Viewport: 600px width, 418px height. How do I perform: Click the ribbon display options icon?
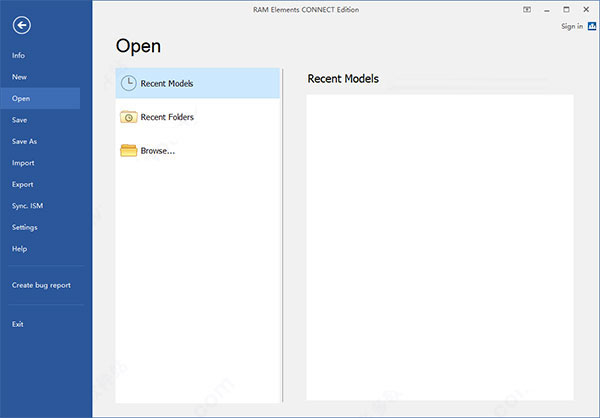point(527,10)
